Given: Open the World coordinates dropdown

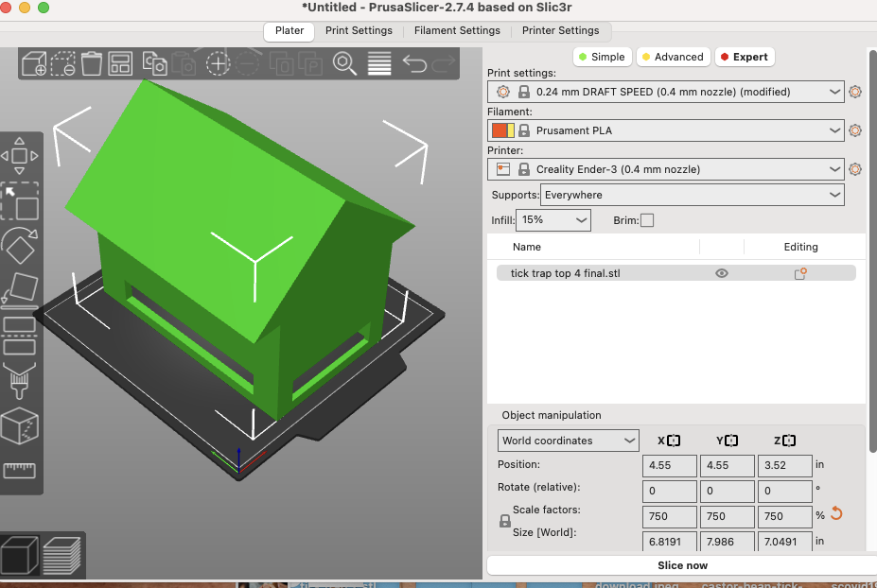Looking at the screenshot, I should [569, 441].
